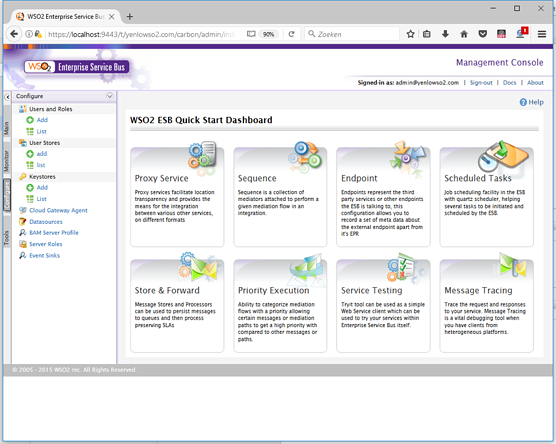Open the Cloud Gateway Agent link

(58, 210)
